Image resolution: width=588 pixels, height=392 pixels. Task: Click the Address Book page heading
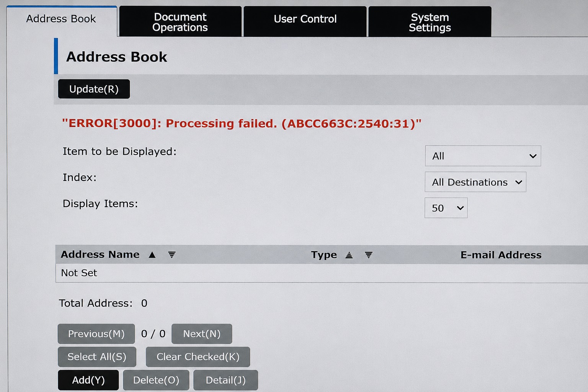click(117, 57)
